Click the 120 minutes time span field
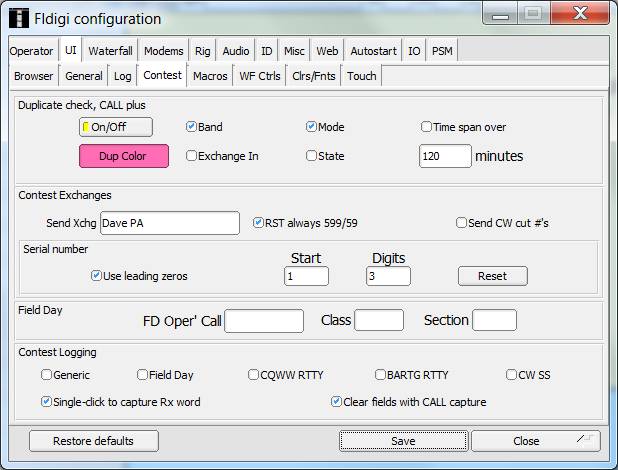The width and height of the screenshot is (618, 470). click(445, 156)
